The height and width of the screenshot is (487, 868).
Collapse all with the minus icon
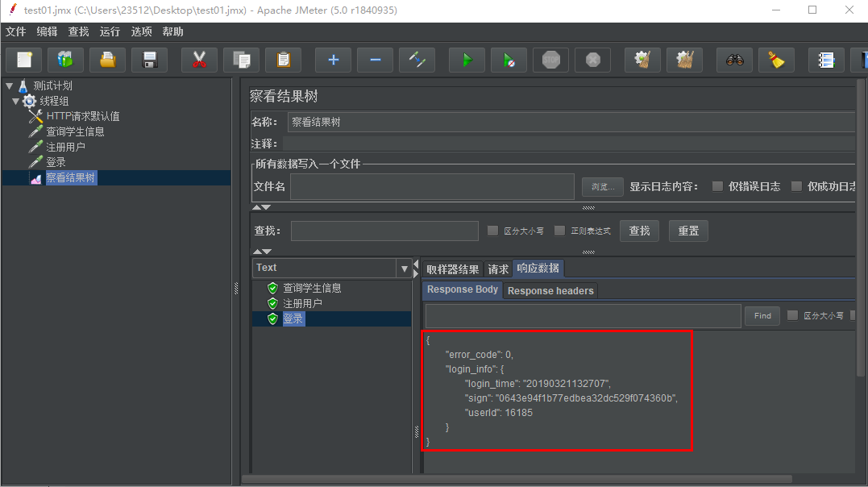[x=375, y=60]
